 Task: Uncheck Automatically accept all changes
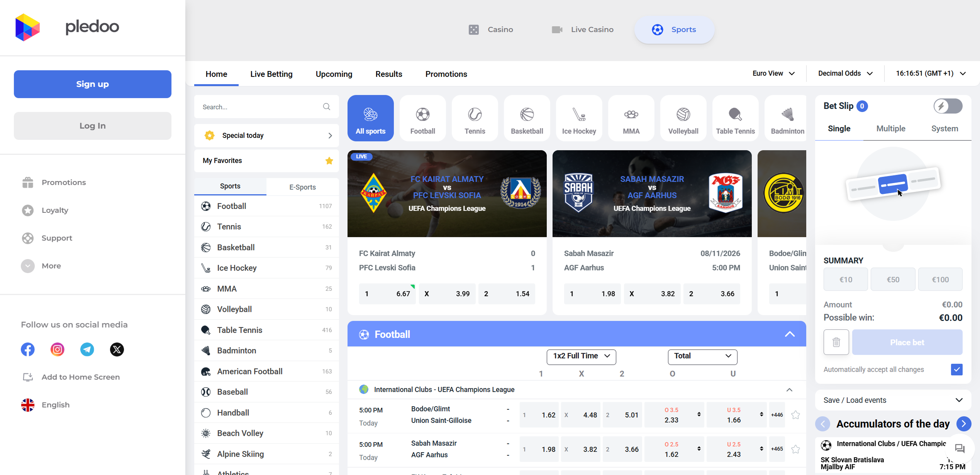(957, 370)
